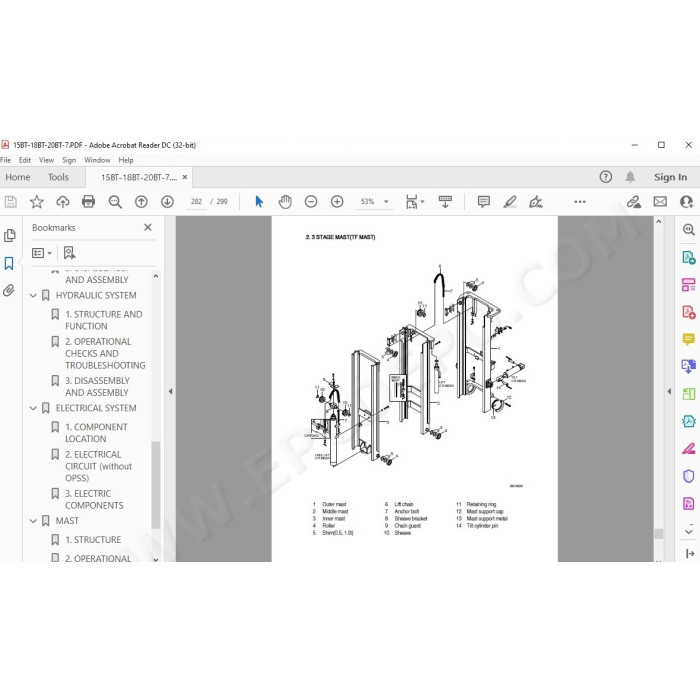Open bookmark 2. OPERATIONAL CHECKS AND TROUBLESHOOTING

coord(105,354)
